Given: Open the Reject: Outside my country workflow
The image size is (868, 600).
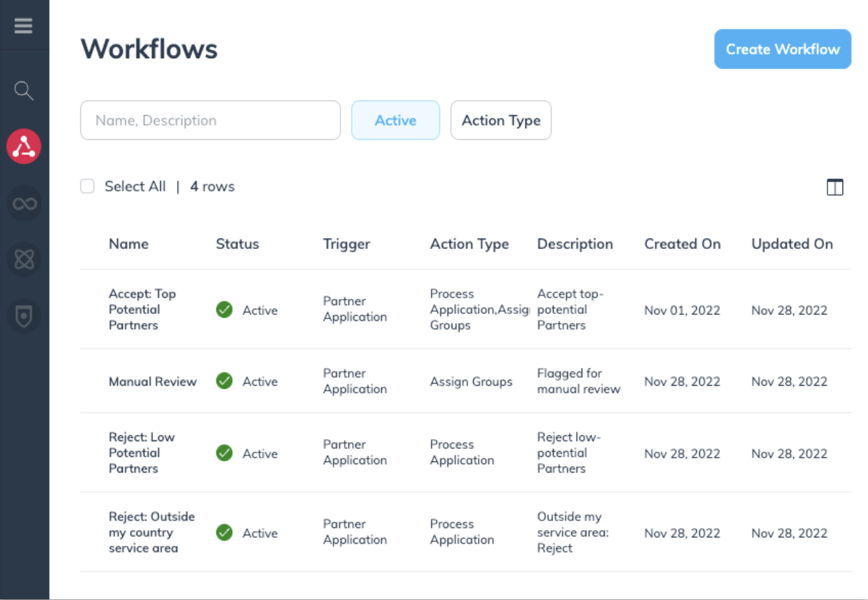Looking at the screenshot, I should click(151, 532).
